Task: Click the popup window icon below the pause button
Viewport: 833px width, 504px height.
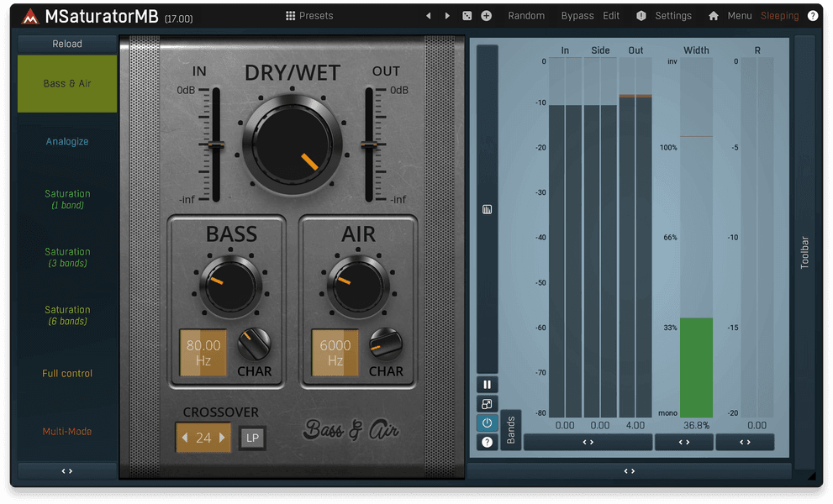Action: point(488,403)
